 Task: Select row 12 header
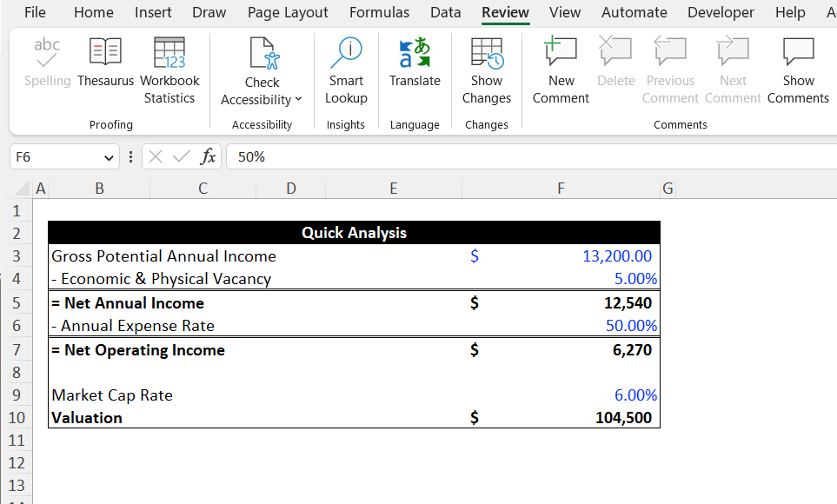click(x=17, y=463)
